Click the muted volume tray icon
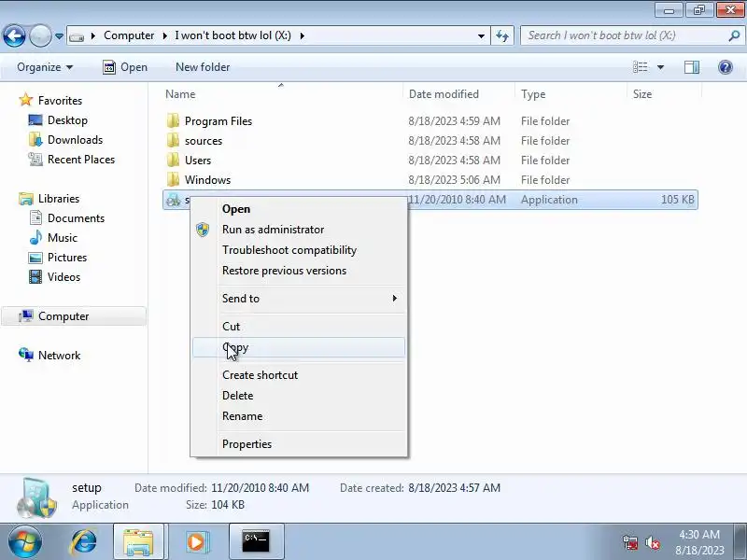The height and width of the screenshot is (560, 747). point(653,542)
